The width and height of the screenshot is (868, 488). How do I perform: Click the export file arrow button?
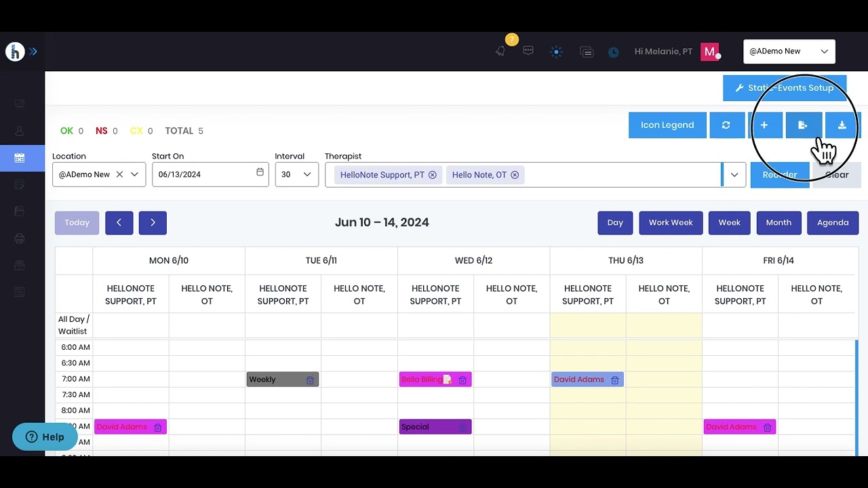click(x=804, y=125)
